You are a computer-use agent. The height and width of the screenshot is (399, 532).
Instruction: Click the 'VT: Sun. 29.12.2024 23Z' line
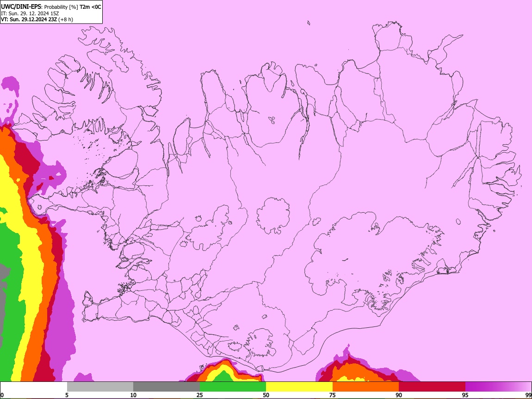pos(29,19)
